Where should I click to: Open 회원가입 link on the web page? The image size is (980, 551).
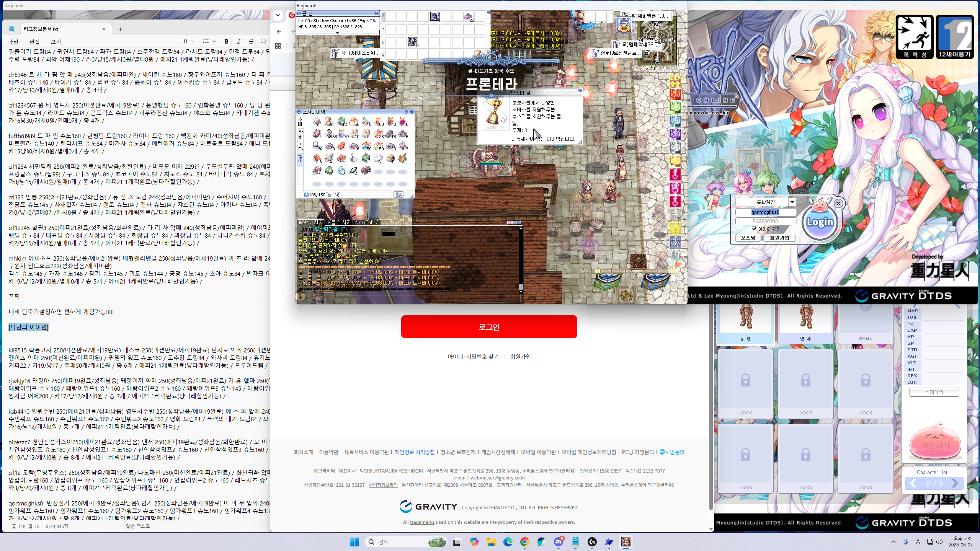[x=520, y=357]
